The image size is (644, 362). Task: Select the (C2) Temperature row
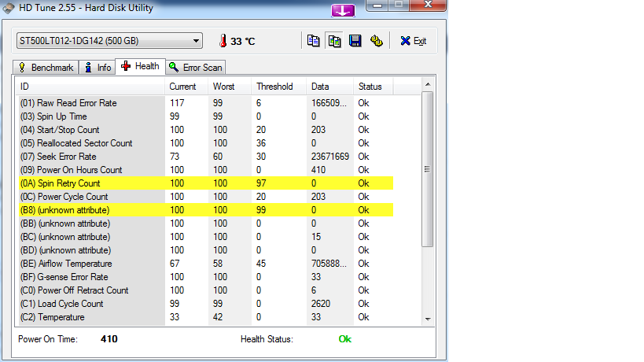point(204,317)
